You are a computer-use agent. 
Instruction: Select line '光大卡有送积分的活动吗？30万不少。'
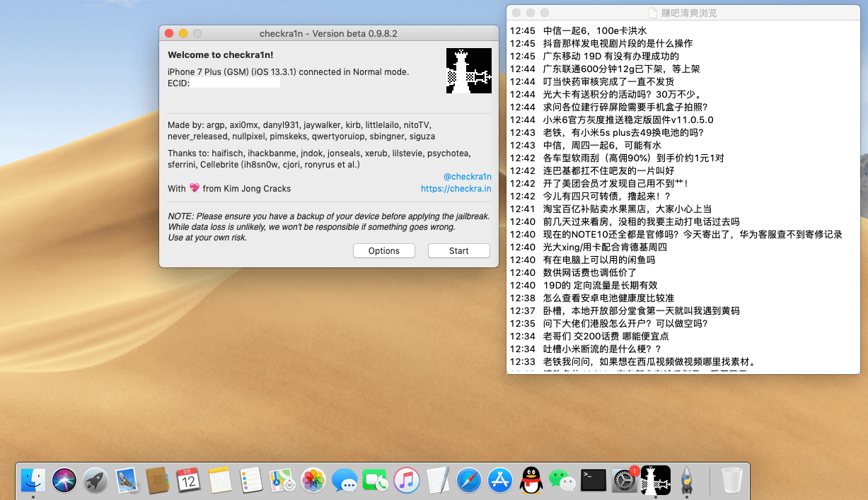tap(623, 95)
